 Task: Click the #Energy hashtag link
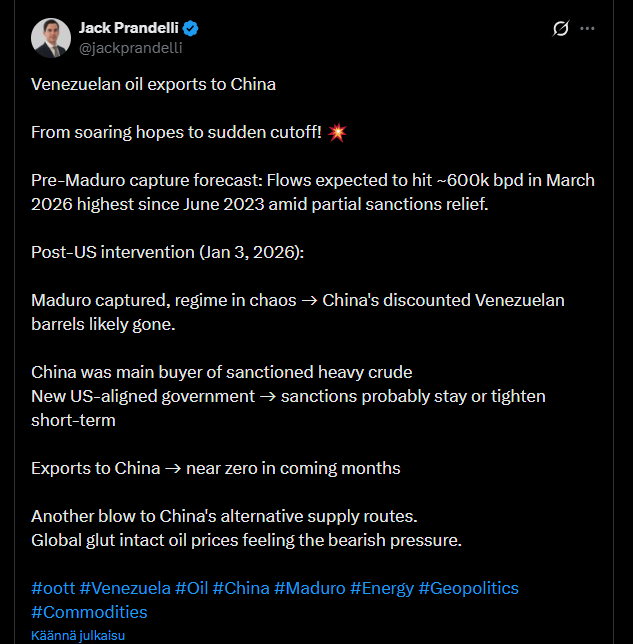[x=381, y=588]
